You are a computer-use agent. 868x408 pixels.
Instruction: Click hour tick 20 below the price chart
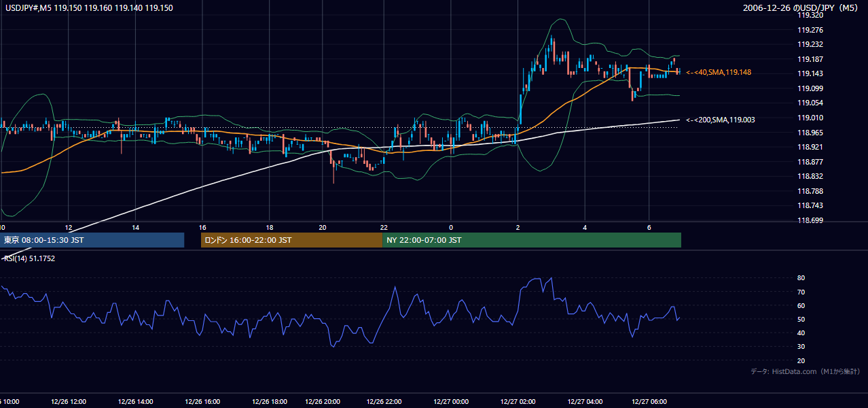(323, 227)
